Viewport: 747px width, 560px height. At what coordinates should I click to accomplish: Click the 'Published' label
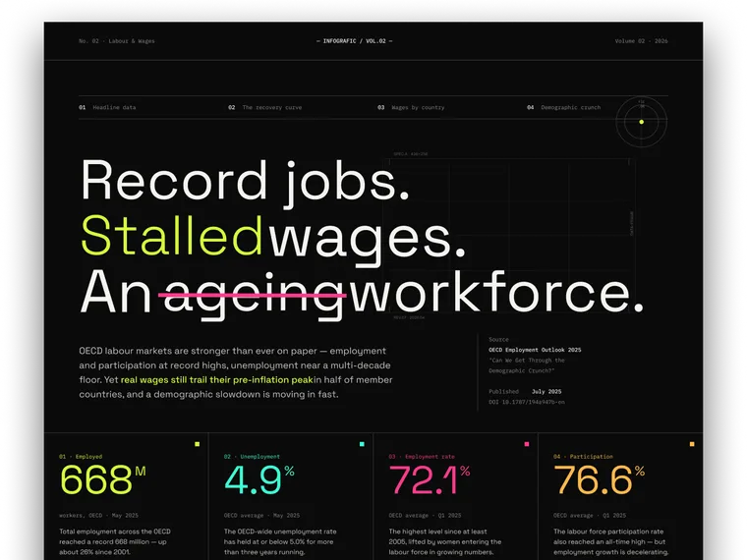pyautogui.click(x=503, y=392)
